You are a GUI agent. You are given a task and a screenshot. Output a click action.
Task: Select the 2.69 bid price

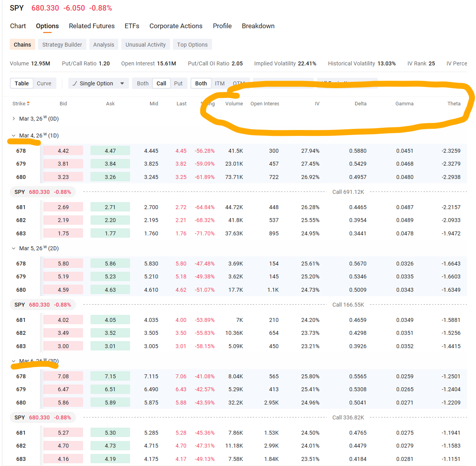pyautogui.click(x=63, y=207)
